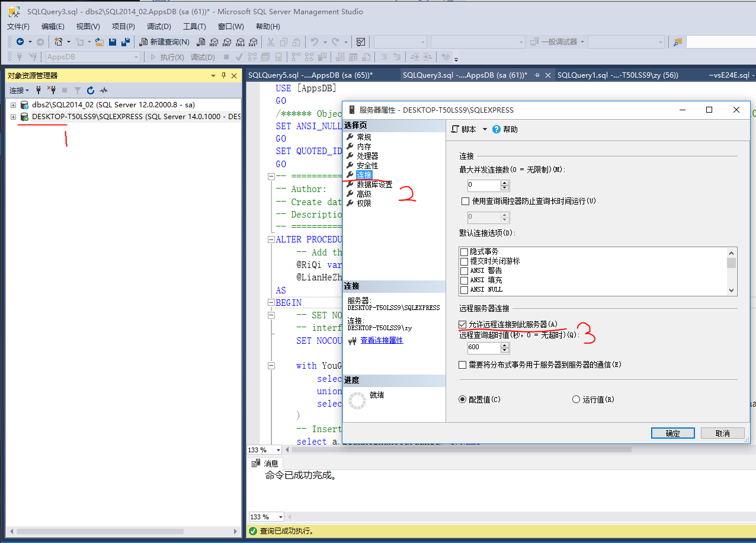Click the open file folder icon
Image resolution: width=756 pixels, height=543 pixels.
tap(100, 41)
